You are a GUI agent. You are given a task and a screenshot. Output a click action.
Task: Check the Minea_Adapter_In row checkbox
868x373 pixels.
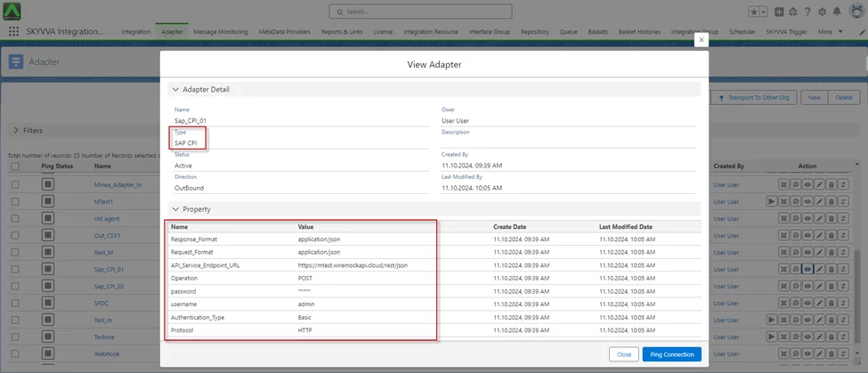(14, 184)
